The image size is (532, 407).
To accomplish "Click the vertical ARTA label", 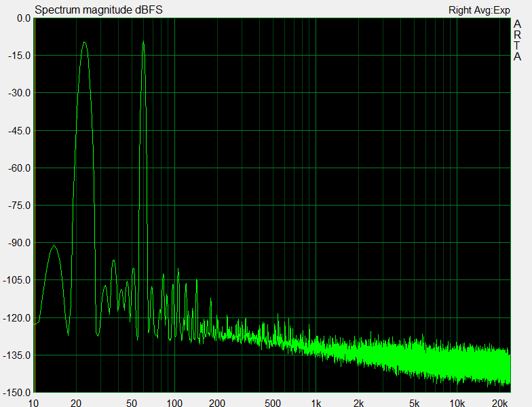I will [x=517, y=40].
